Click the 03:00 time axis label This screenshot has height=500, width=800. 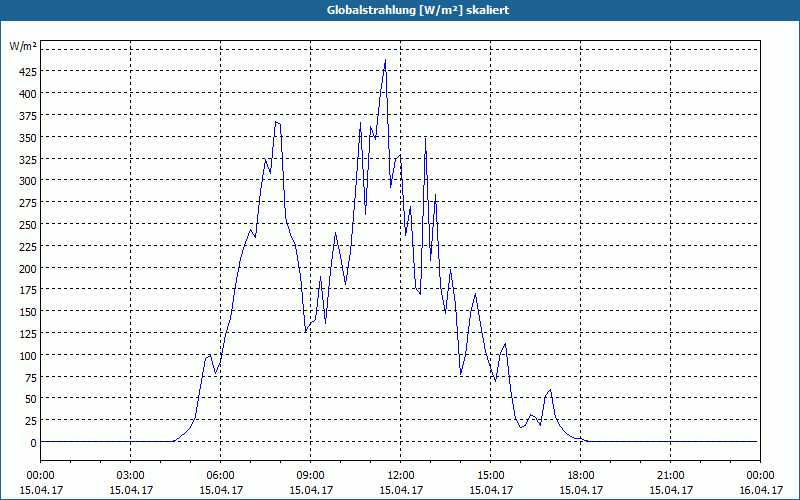131,476
